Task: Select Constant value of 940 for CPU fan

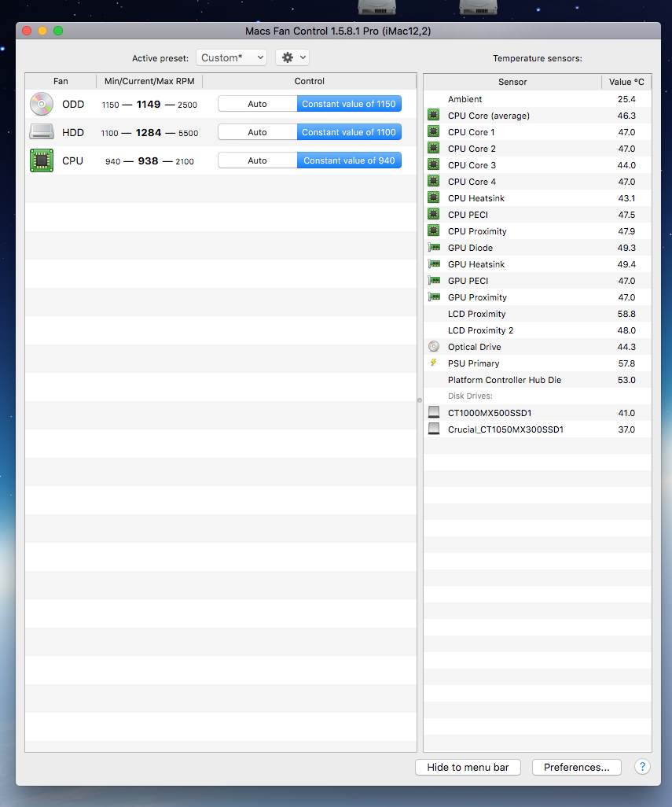Action: tap(349, 160)
